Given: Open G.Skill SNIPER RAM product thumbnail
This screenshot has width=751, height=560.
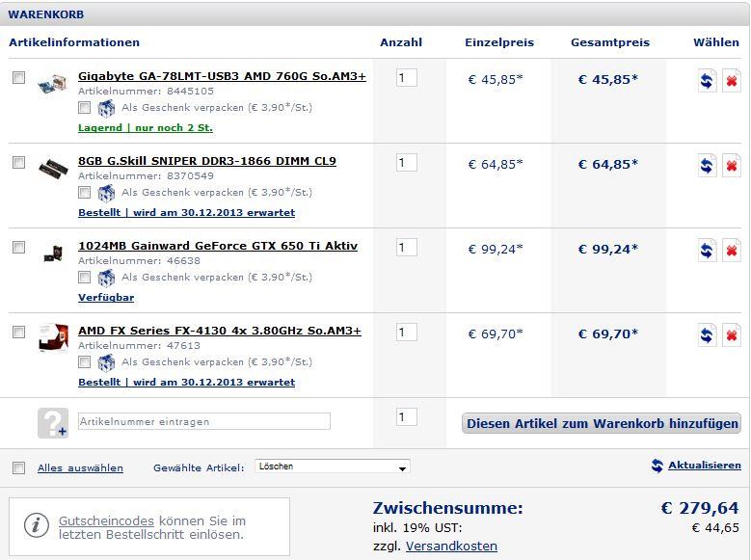Looking at the screenshot, I should click(x=53, y=169).
